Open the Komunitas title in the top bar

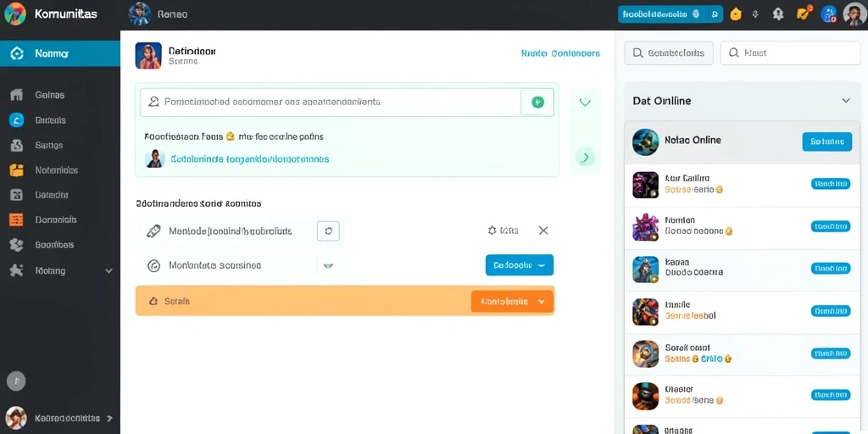click(65, 14)
